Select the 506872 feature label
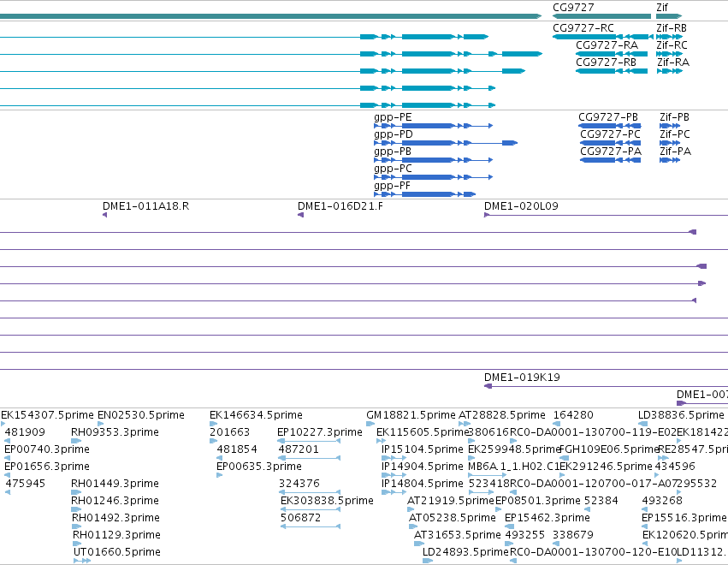Viewport: 728px width, 565px height. [x=300, y=518]
